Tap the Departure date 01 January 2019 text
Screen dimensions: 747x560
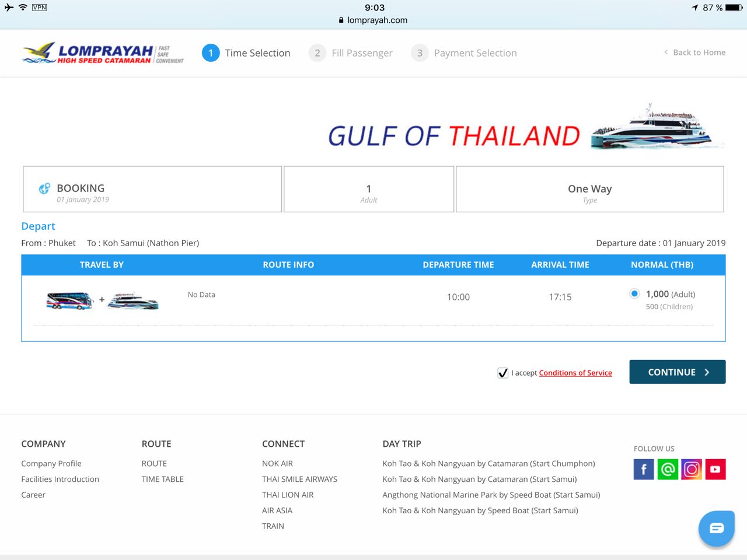(661, 243)
